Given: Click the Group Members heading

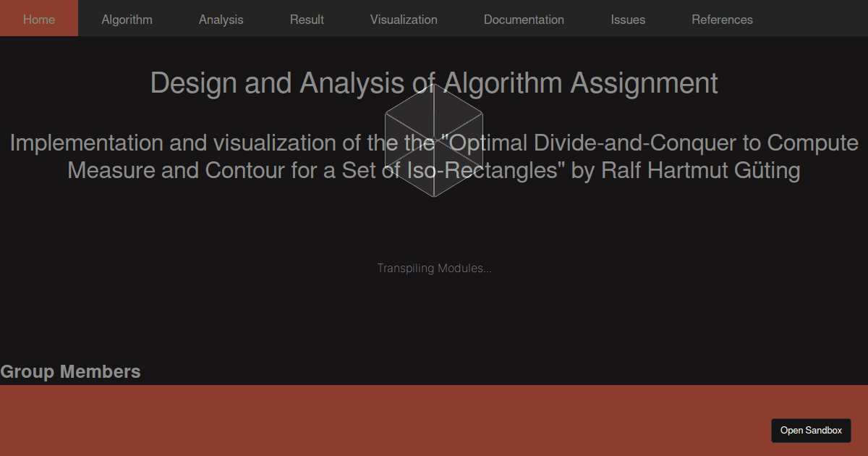Looking at the screenshot, I should [70, 371].
